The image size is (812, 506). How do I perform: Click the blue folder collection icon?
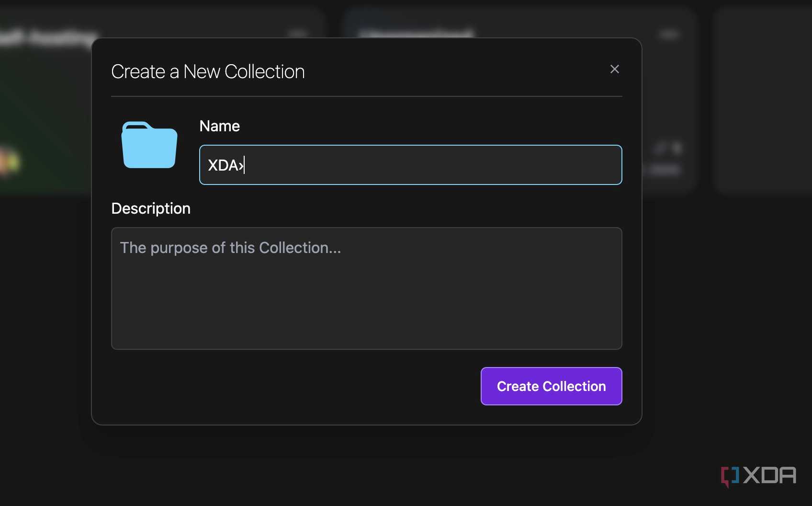coord(149,145)
